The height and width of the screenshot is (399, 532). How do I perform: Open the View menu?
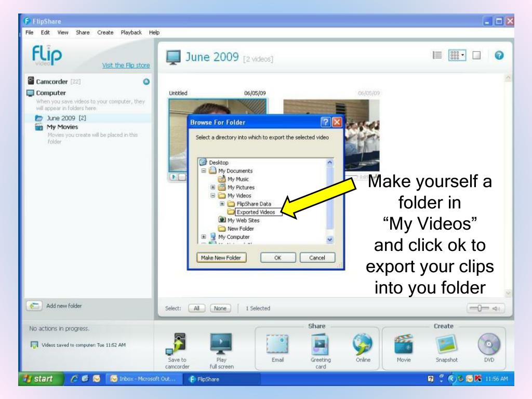(x=63, y=33)
